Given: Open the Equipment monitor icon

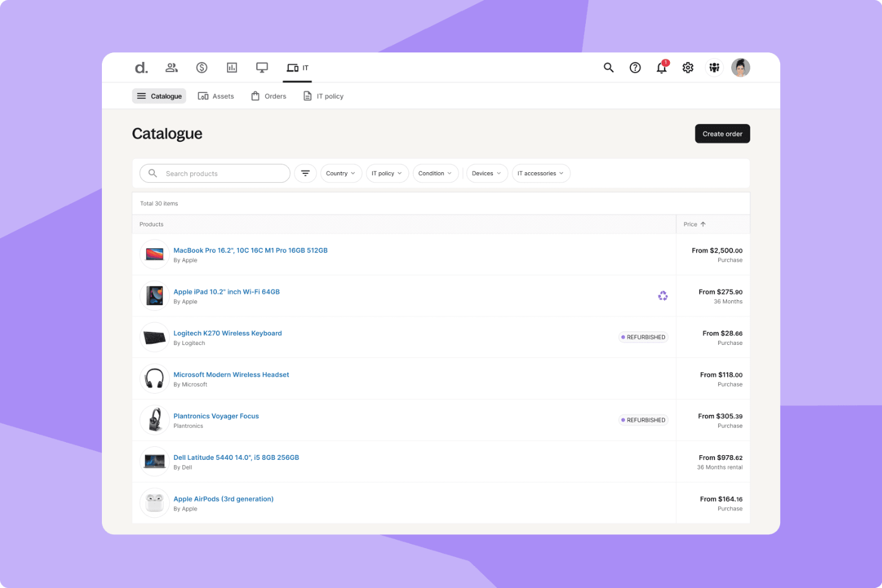Looking at the screenshot, I should (262, 67).
